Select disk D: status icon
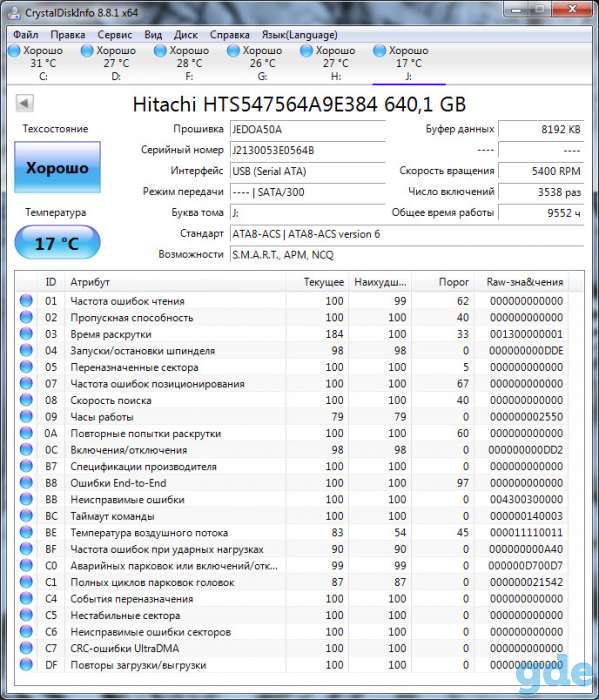 87,51
